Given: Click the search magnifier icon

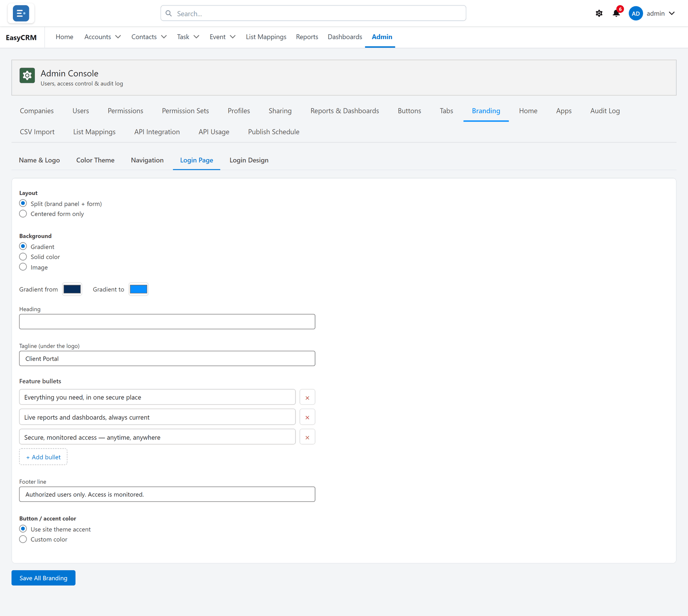Looking at the screenshot, I should click(x=169, y=13).
